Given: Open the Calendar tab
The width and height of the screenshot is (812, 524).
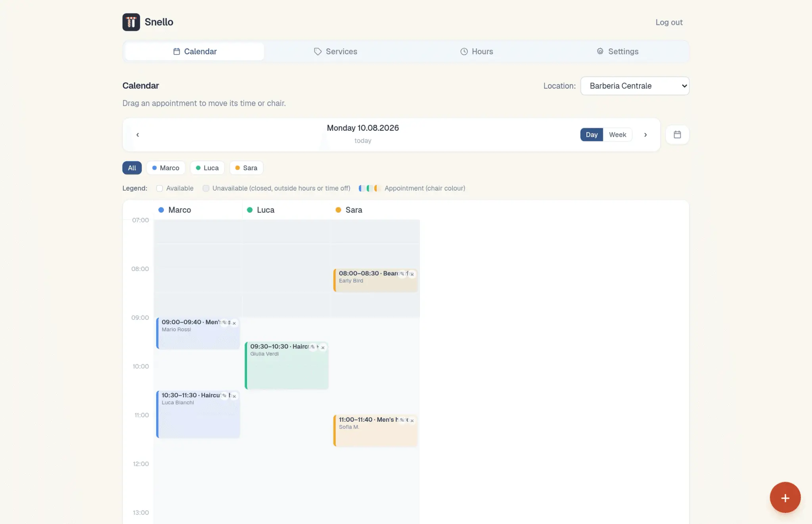Looking at the screenshot, I should (195, 52).
